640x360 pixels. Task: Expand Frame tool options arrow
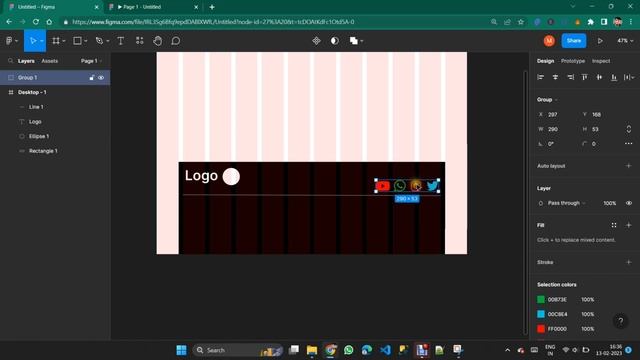click(x=64, y=41)
